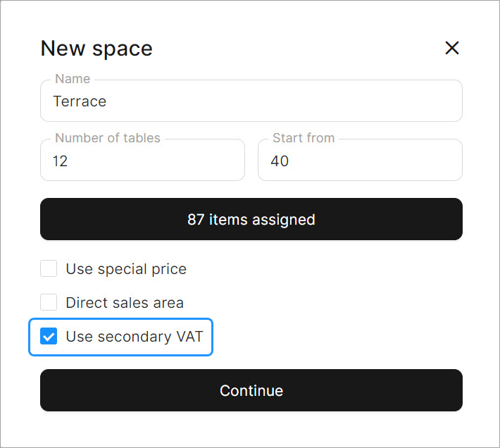
Task: Click the "Use secondary VAT" label text
Action: (x=134, y=337)
